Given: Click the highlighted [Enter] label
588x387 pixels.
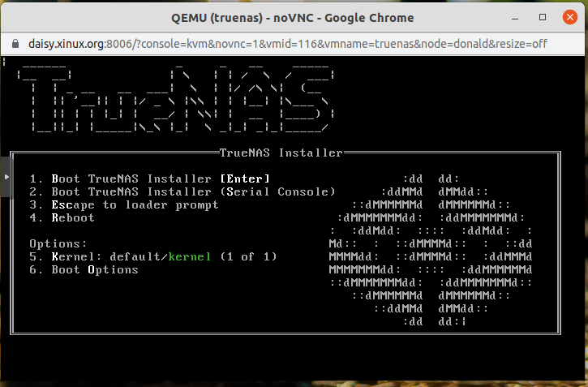Looking at the screenshot, I should 244,178.
